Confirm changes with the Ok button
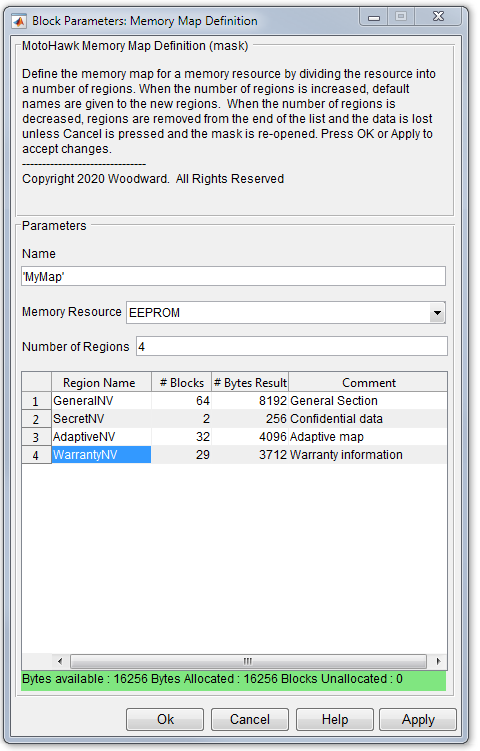Viewport: 480px width, 751px height. point(165,719)
